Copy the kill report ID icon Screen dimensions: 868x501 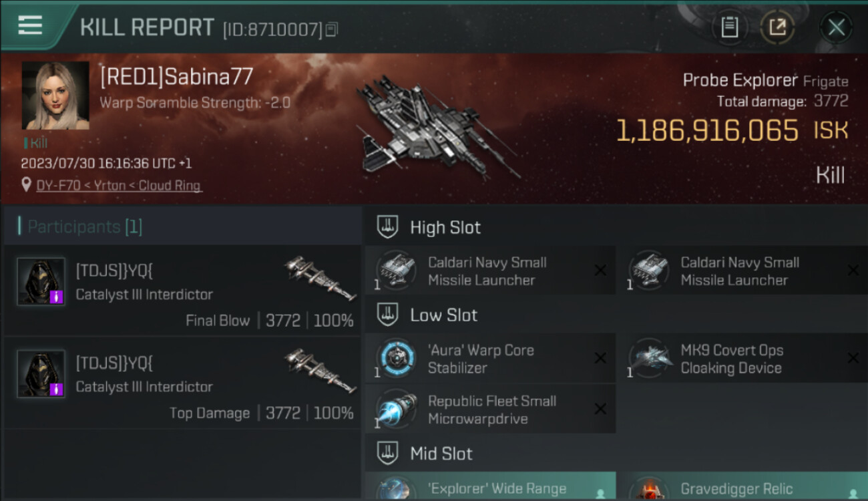tap(332, 29)
